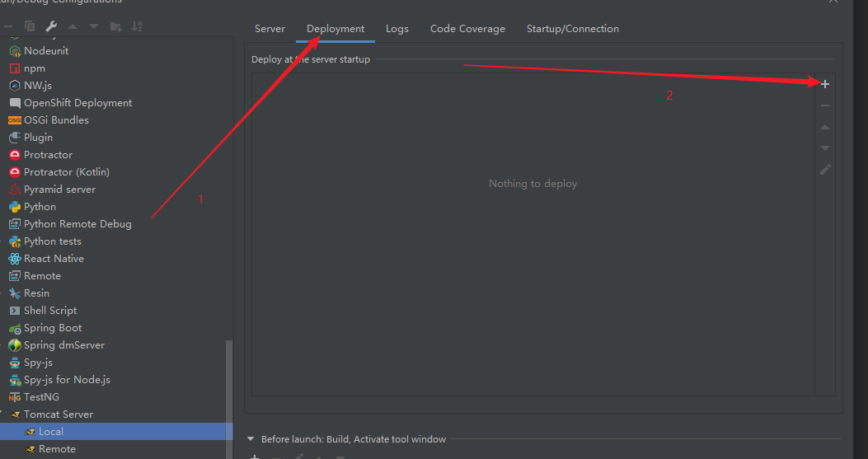868x459 pixels.
Task: Click the Resin icon
Action: coord(15,293)
